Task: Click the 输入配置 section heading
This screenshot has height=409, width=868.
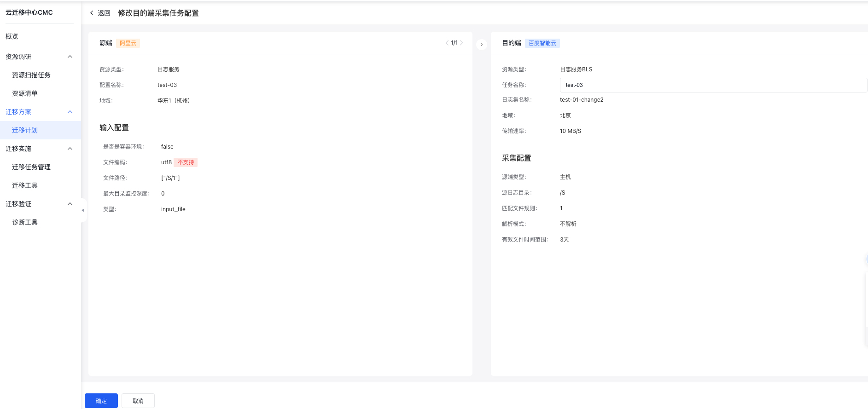Action: [x=114, y=128]
